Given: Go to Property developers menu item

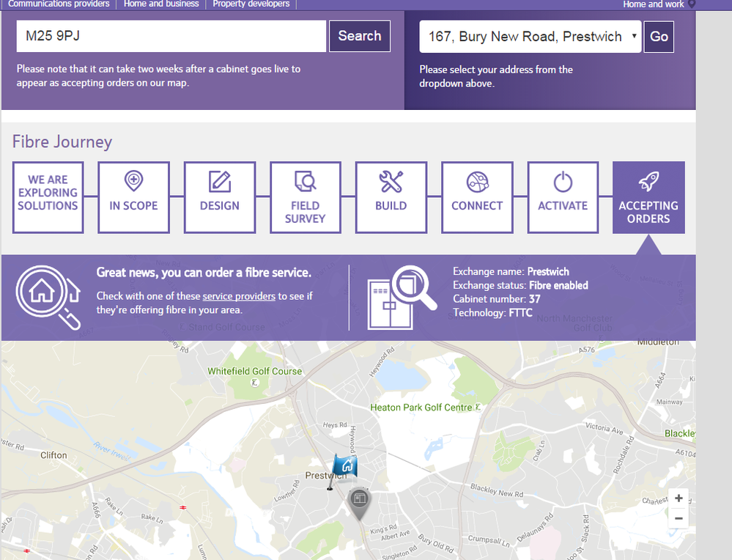Looking at the screenshot, I should (x=251, y=4).
